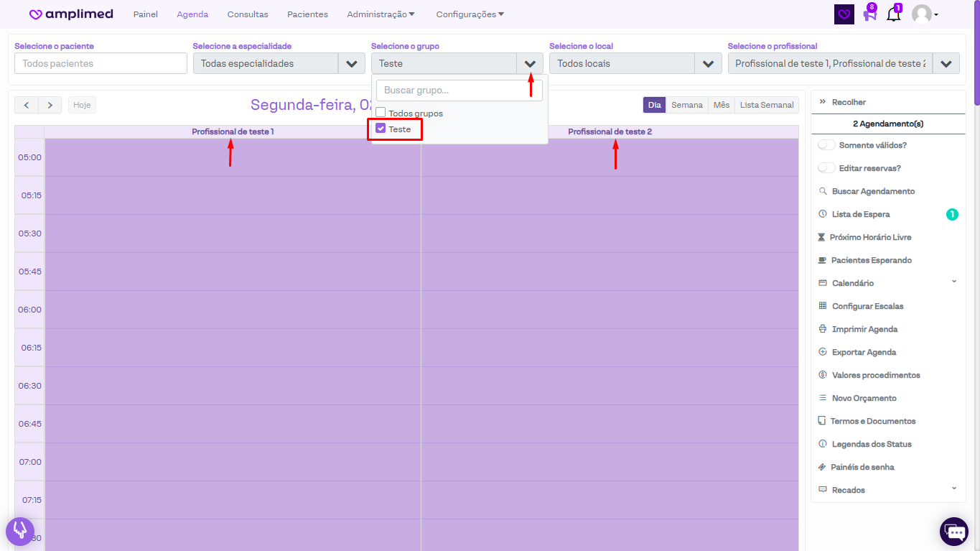The width and height of the screenshot is (980, 551).
Task: Click the clock icon for Lista de Espera
Action: coord(823,214)
